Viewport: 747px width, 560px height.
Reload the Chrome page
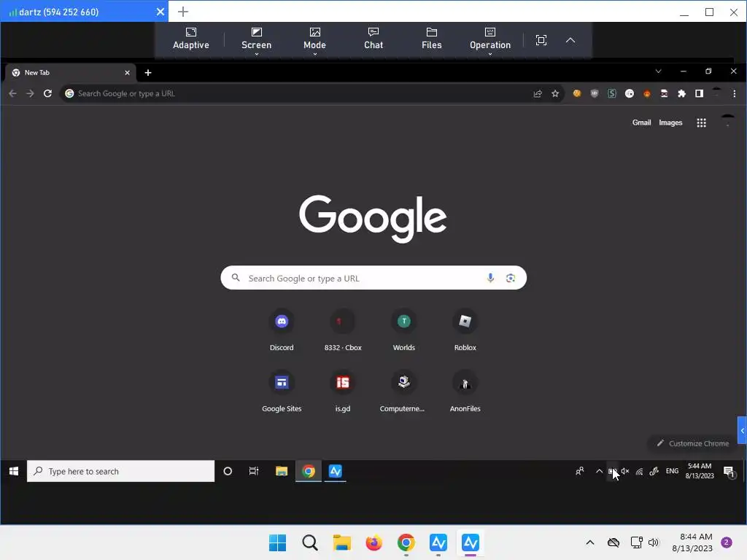click(x=47, y=93)
